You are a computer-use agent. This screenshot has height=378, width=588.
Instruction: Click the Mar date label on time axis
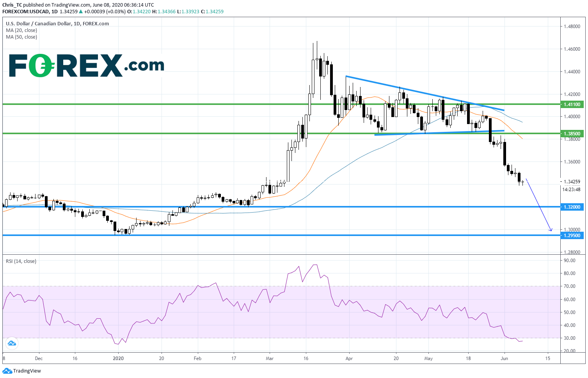(270, 358)
